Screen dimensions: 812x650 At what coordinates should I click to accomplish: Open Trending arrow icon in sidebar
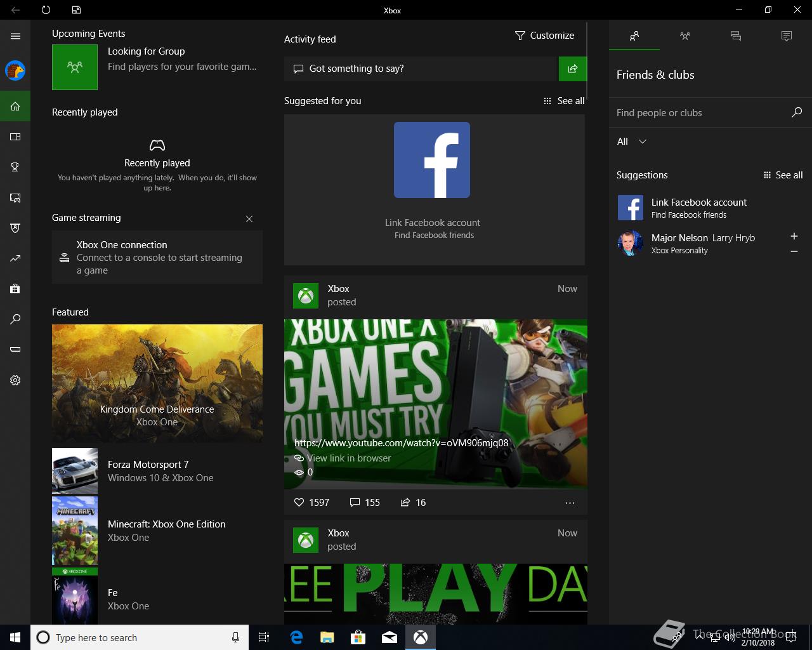click(x=15, y=258)
